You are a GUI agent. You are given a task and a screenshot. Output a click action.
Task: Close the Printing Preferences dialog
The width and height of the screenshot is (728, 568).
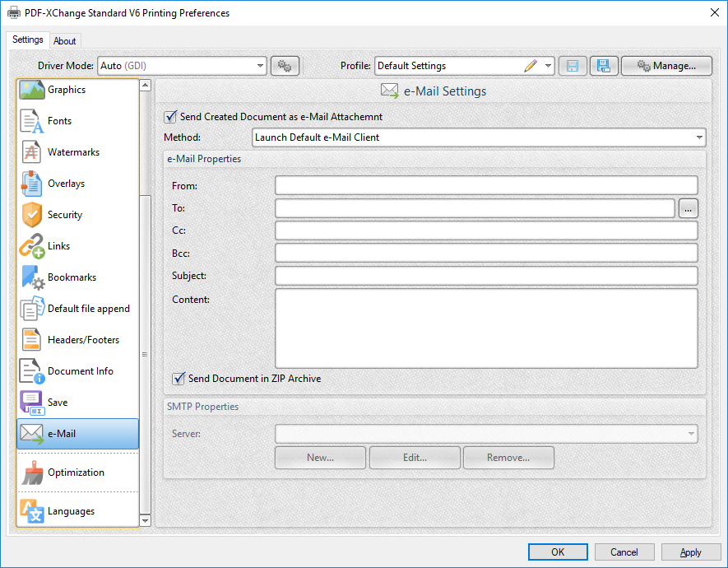click(715, 12)
